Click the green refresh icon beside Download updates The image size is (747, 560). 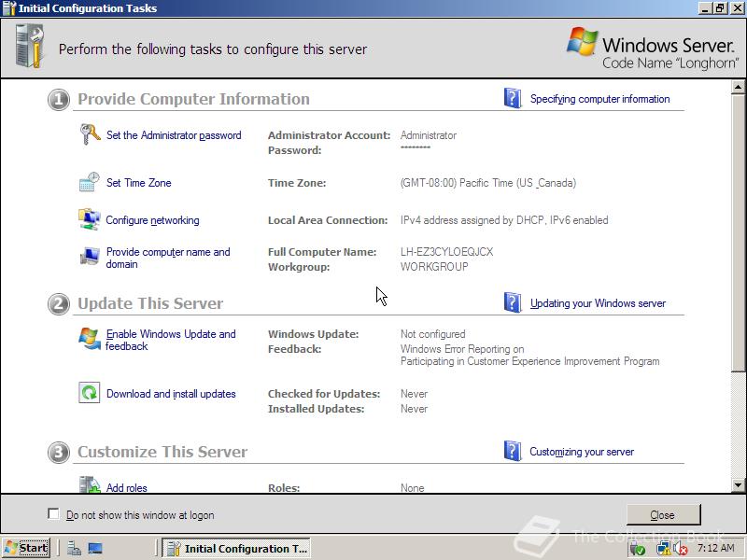tap(89, 393)
